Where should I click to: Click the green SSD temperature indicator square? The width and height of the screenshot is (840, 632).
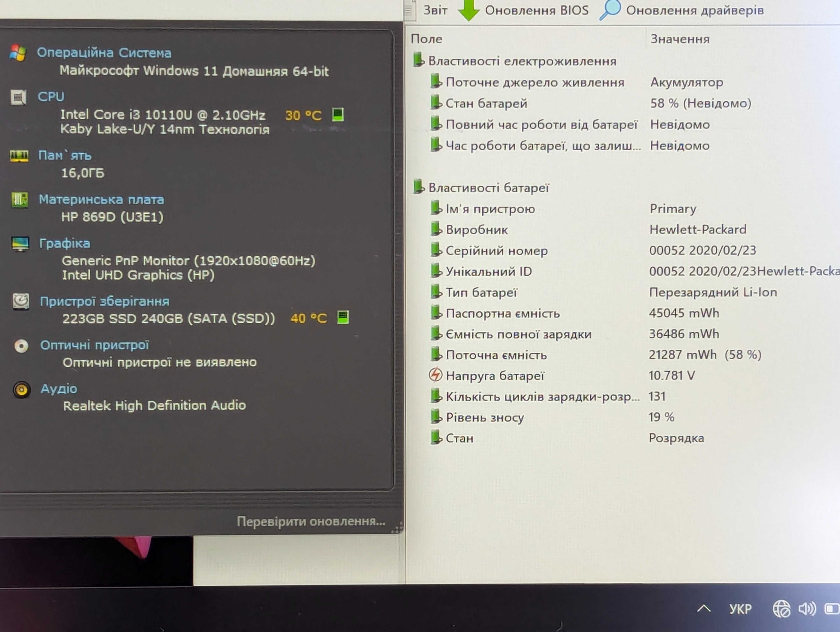click(343, 317)
